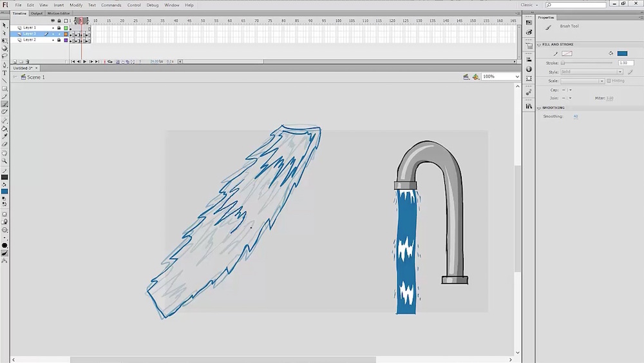Click the blue fill color swatch in Properties
Screen dimensions: 644x363
(622, 54)
